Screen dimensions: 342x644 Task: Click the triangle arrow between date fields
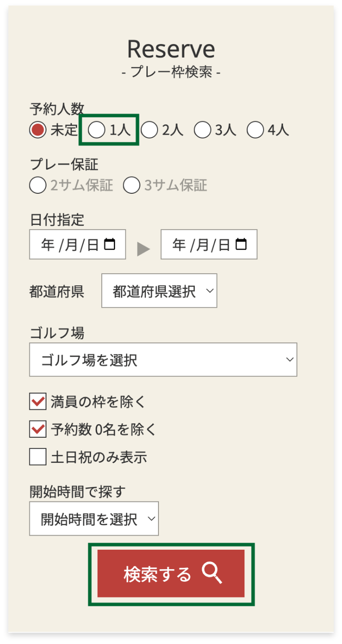click(144, 249)
